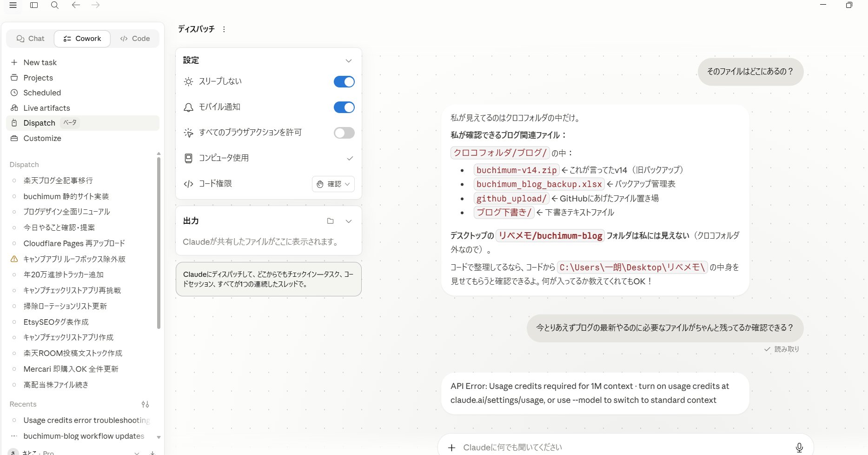This screenshot has height=455, width=868.
Task: Start a New task
Action: coord(83,62)
